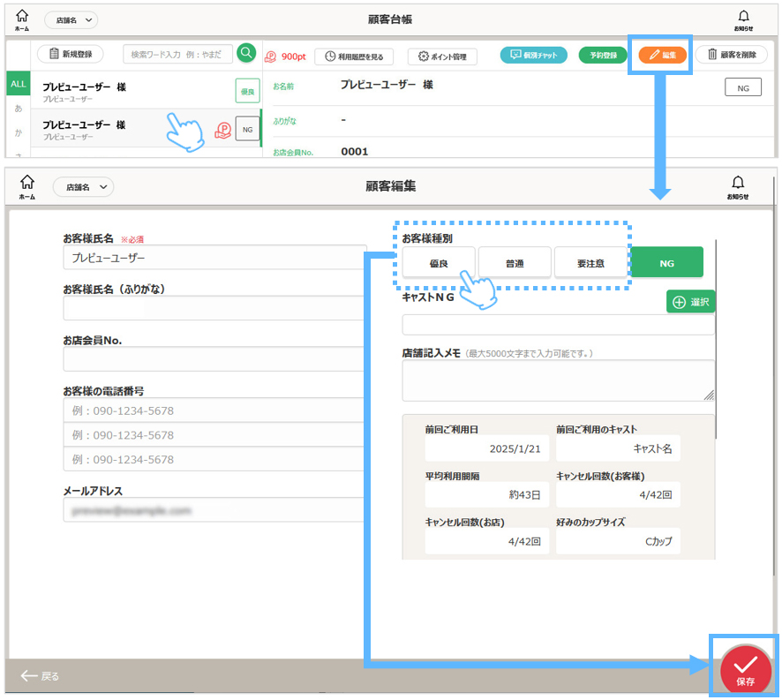This screenshot has width=782, height=700.
Task: Click the orange 編集 pencil button
Action: coord(662,56)
